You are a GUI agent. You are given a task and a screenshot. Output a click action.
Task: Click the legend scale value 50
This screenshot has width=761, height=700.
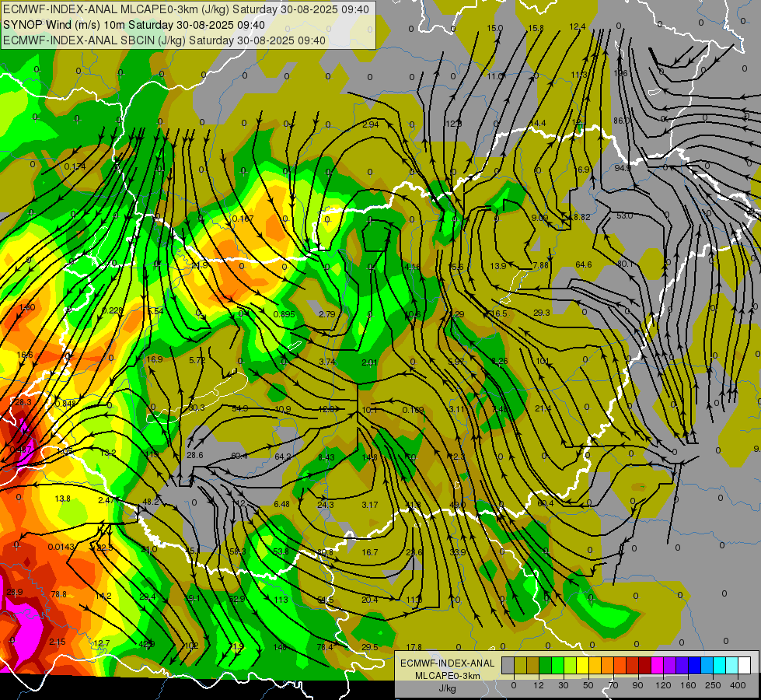[x=588, y=685]
